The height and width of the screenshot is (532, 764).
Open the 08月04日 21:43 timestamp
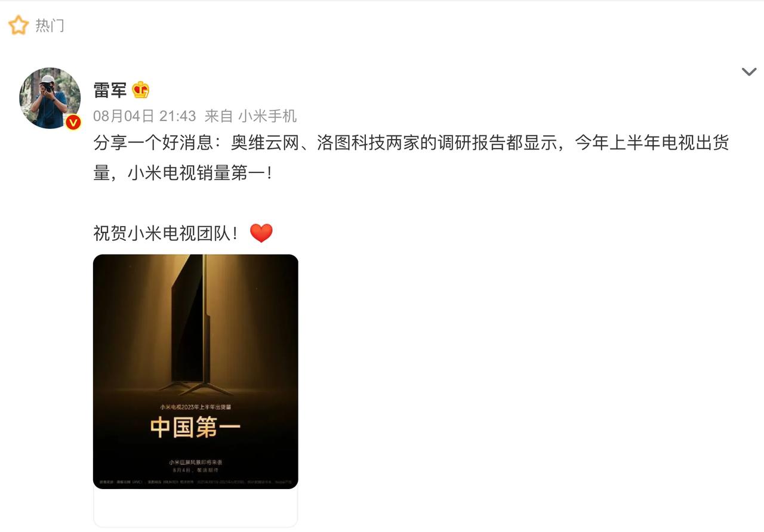[144, 116]
